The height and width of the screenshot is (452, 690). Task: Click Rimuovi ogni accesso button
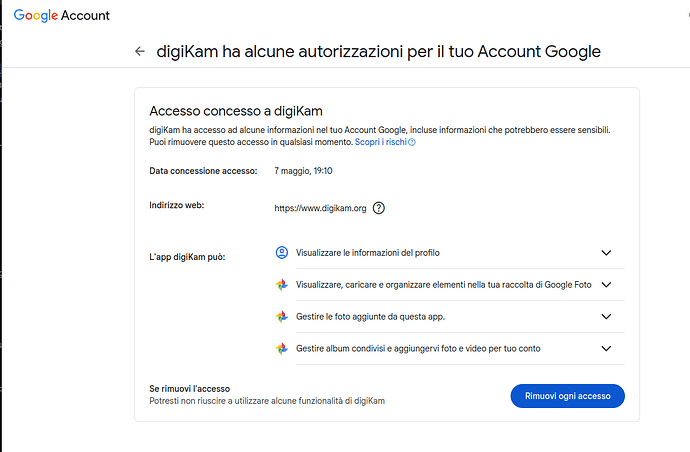567,396
